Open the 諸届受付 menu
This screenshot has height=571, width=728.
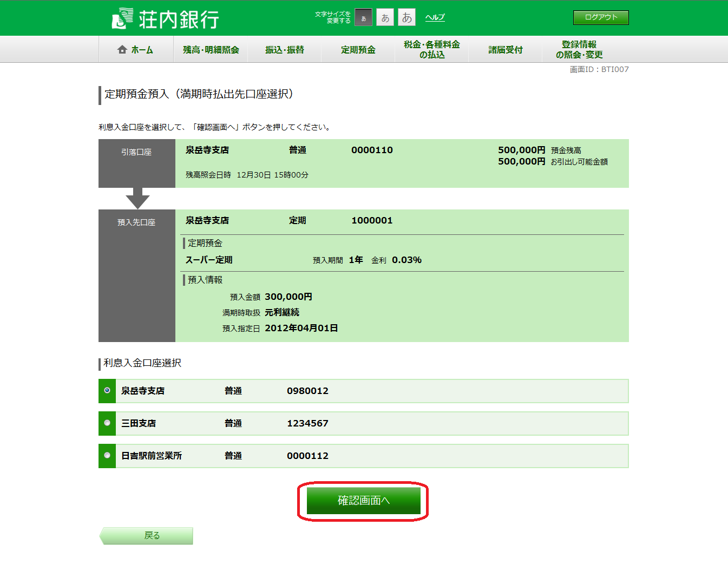(505, 50)
